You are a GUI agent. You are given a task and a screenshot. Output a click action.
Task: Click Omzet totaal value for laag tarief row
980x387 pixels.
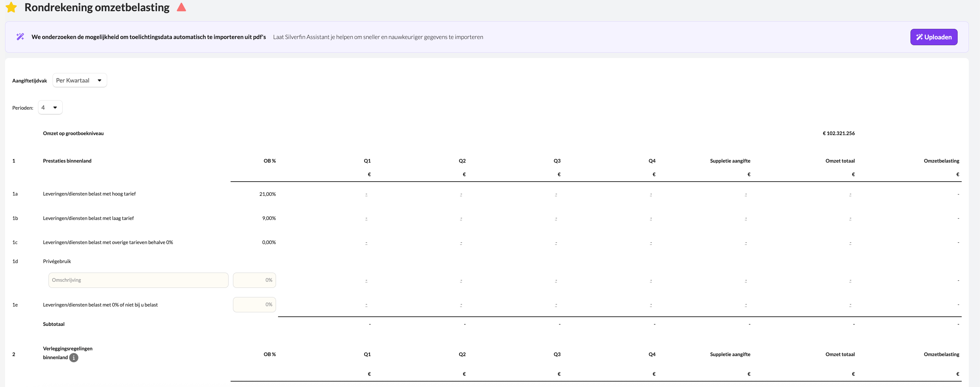pyautogui.click(x=850, y=219)
